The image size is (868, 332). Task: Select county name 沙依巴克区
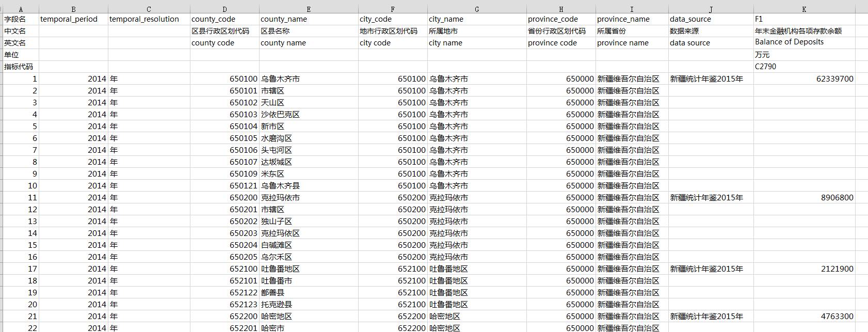pyautogui.click(x=309, y=115)
